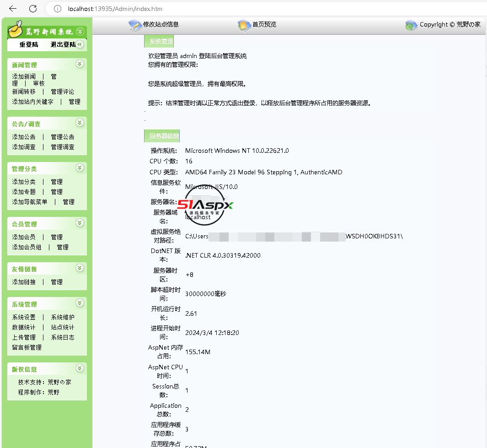Open 添加分类
Viewport: 487px width, 448px height.
(24, 182)
